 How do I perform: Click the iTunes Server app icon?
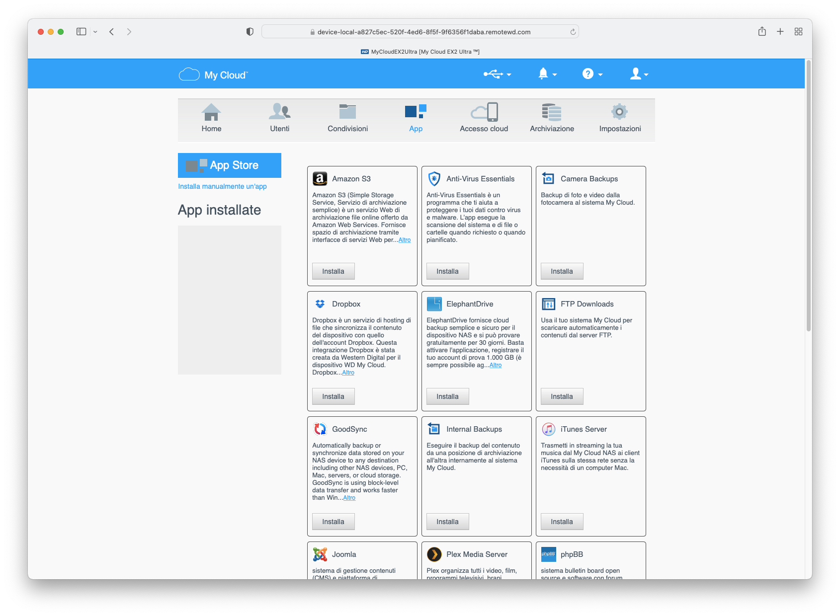pos(549,429)
